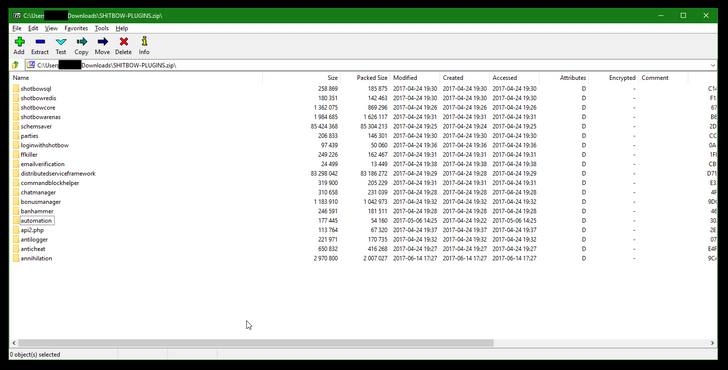Click the Copy toolbar icon
This screenshot has height=370, width=728.
[82, 42]
